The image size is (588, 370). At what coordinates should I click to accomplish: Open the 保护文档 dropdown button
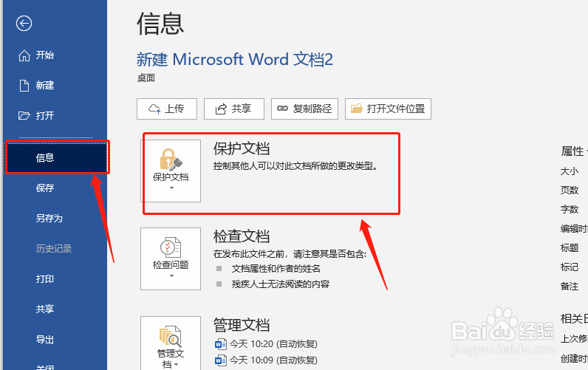point(171,171)
